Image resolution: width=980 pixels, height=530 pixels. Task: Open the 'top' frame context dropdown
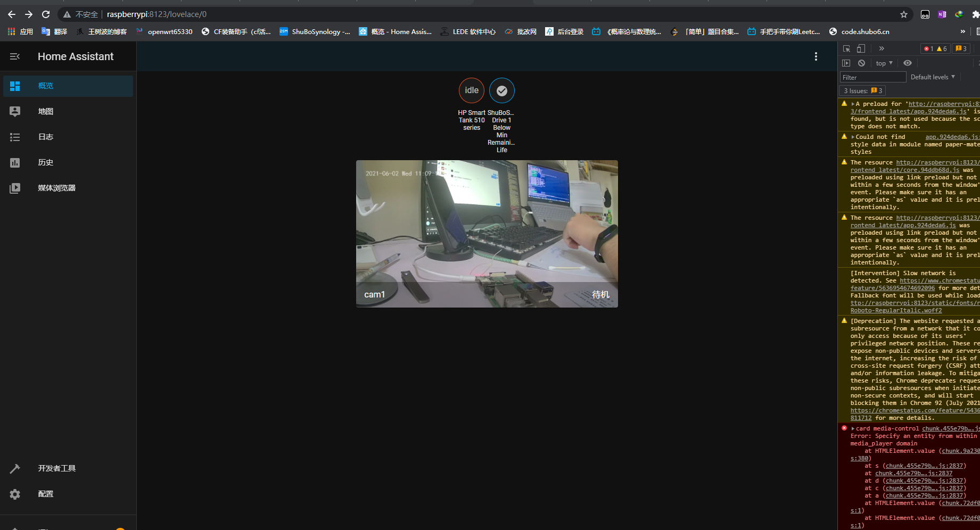tap(884, 63)
